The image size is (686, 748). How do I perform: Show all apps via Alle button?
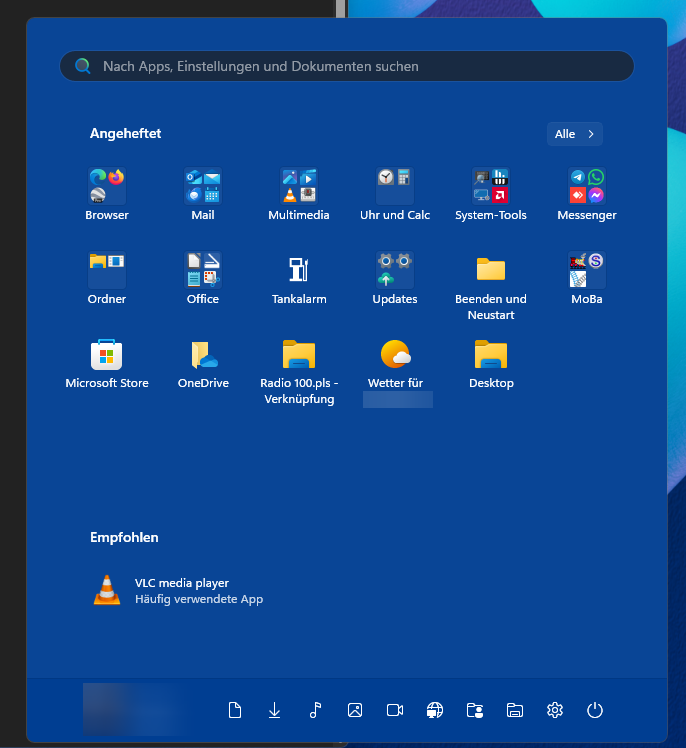[575, 134]
